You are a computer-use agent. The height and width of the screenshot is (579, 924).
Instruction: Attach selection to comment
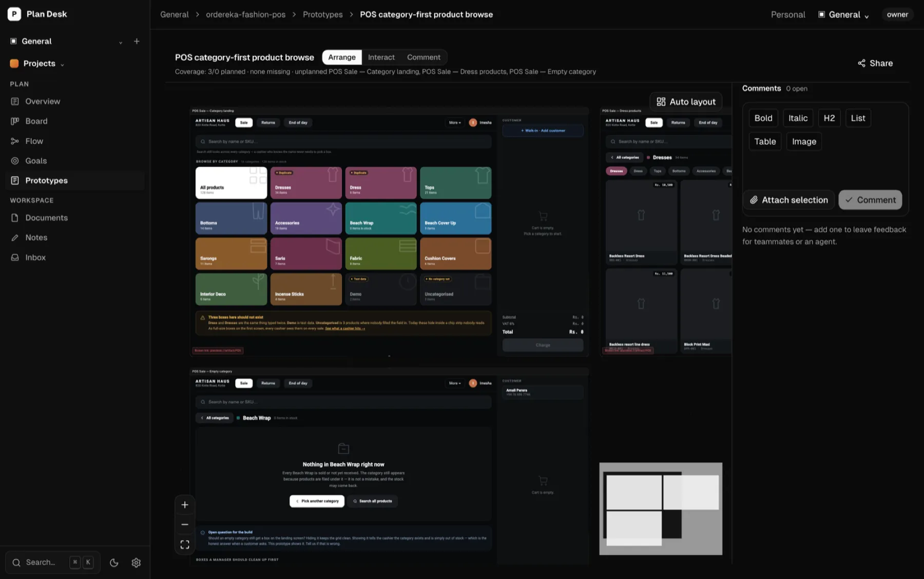click(x=789, y=200)
